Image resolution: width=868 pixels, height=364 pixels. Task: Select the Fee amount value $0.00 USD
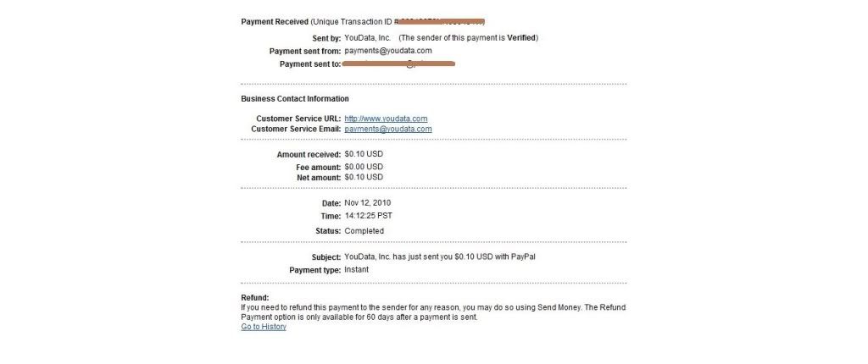[x=364, y=167]
